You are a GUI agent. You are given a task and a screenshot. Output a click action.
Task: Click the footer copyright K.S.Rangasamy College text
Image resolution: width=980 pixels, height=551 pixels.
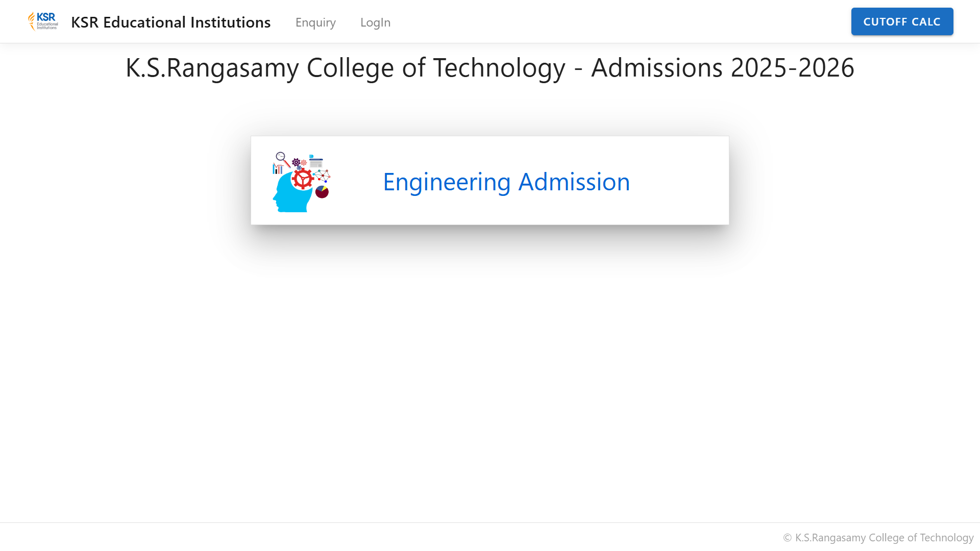coord(878,537)
